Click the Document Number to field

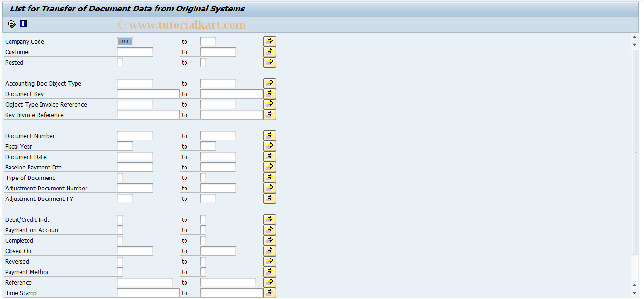pos(218,136)
